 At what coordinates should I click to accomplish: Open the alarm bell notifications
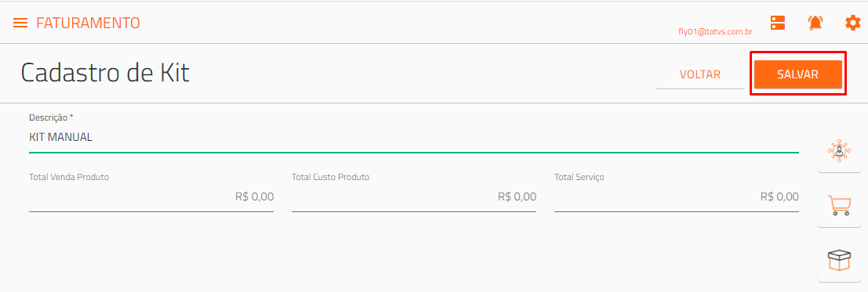coord(815,23)
